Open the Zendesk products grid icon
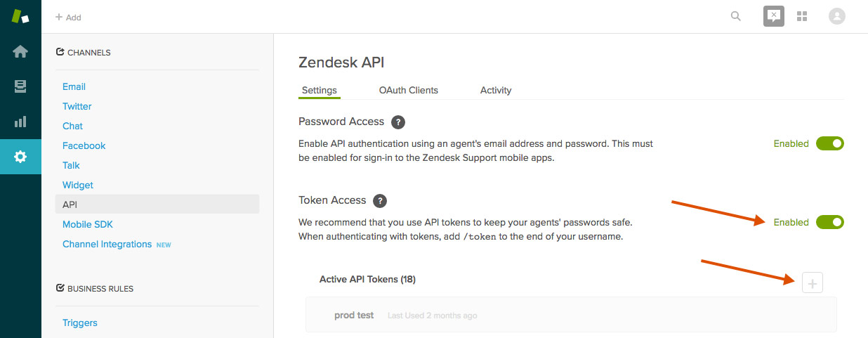This screenshot has height=338, width=868. [802, 16]
